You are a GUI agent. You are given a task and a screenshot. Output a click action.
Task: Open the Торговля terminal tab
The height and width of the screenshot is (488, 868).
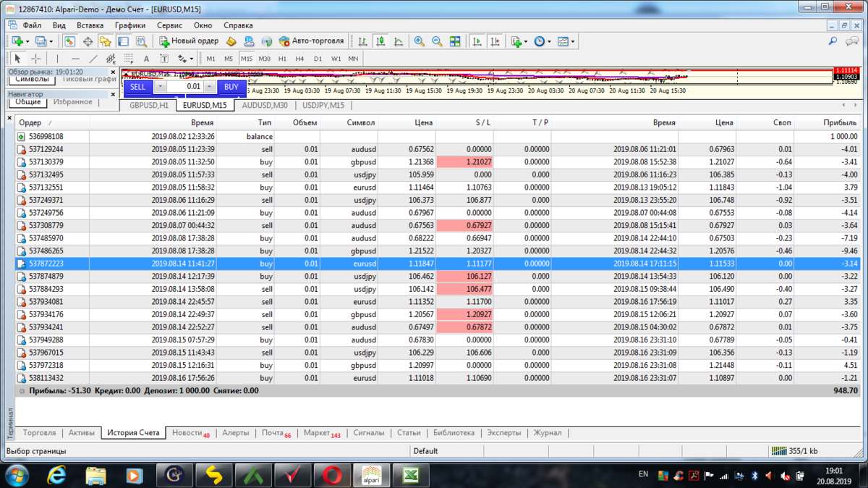(x=39, y=433)
